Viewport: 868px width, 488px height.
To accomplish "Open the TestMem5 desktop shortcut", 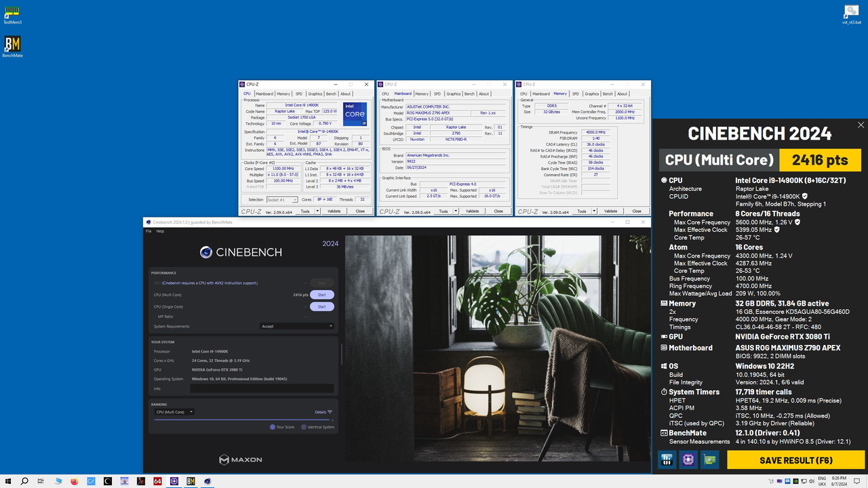I will pos(12,14).
